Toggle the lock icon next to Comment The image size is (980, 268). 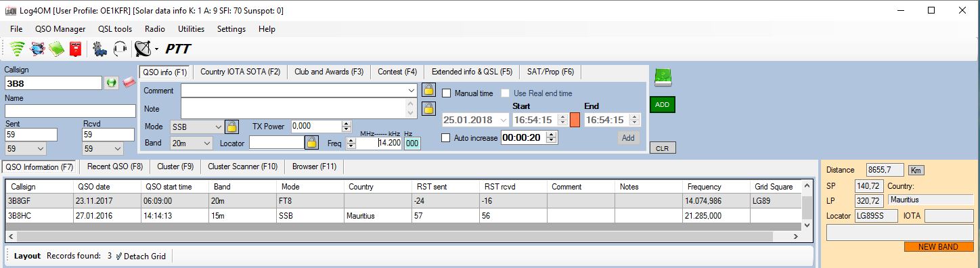428,89
